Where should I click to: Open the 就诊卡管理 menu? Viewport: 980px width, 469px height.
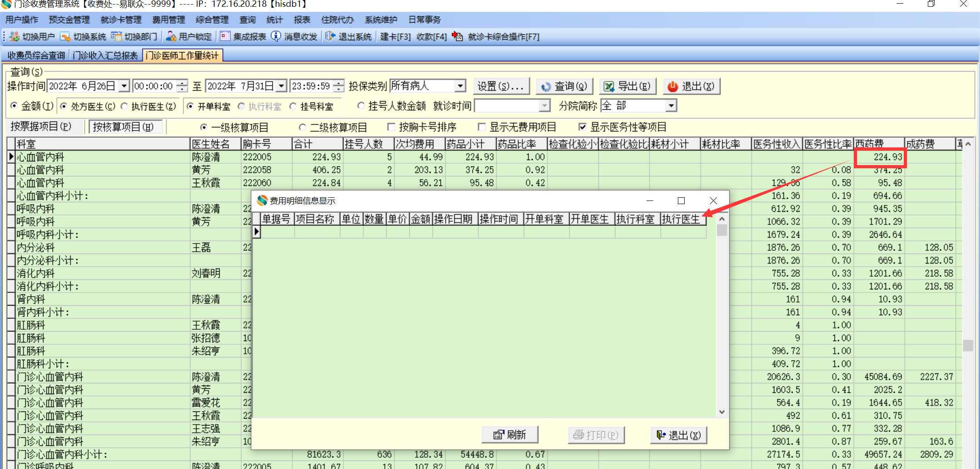121,20
